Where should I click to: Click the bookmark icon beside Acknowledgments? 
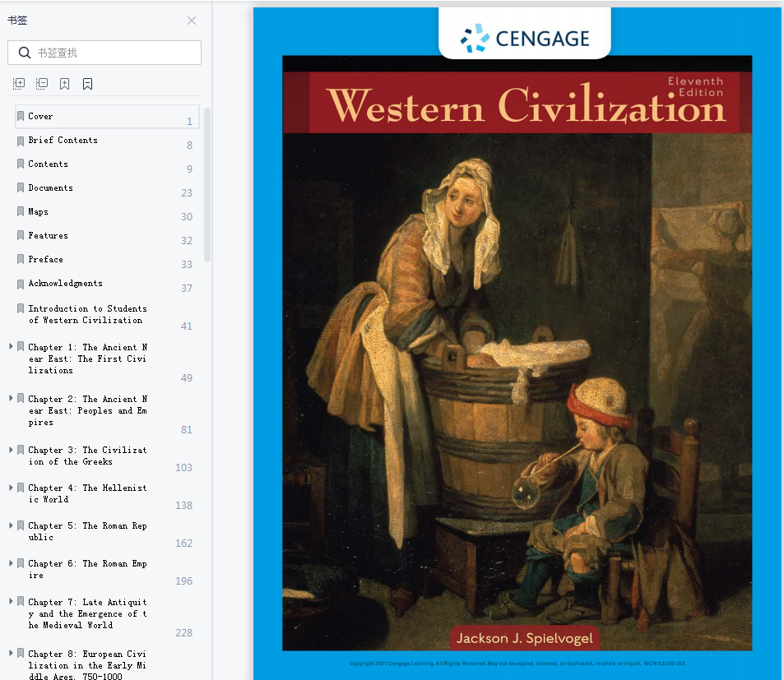pos(21,284)
